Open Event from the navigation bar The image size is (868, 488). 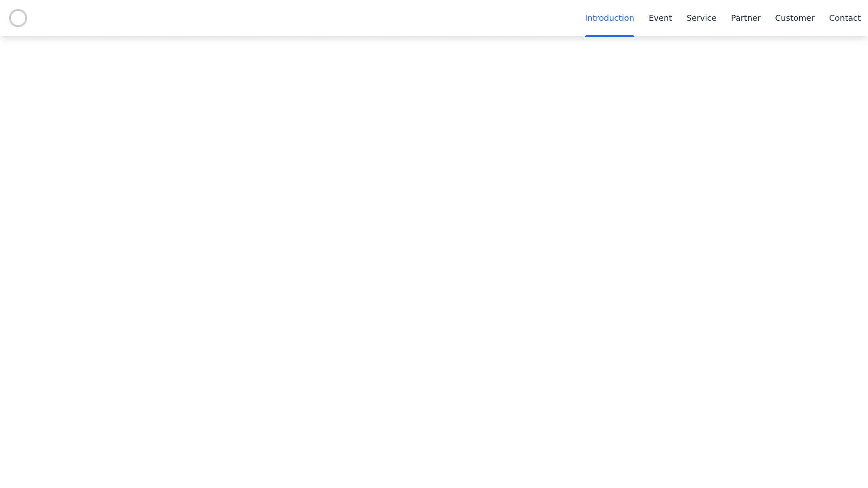click(660, 18)
